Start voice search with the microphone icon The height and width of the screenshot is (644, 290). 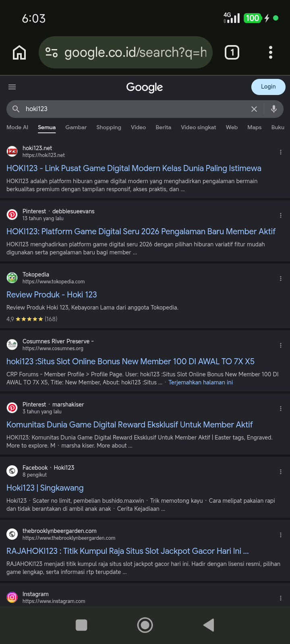274,109
